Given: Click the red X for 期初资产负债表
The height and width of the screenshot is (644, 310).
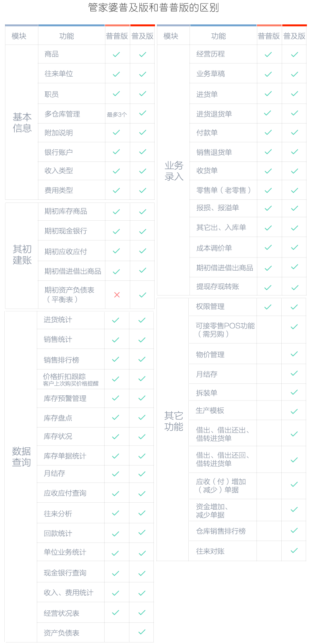Looking at the screenshot, I should [117, 295].
